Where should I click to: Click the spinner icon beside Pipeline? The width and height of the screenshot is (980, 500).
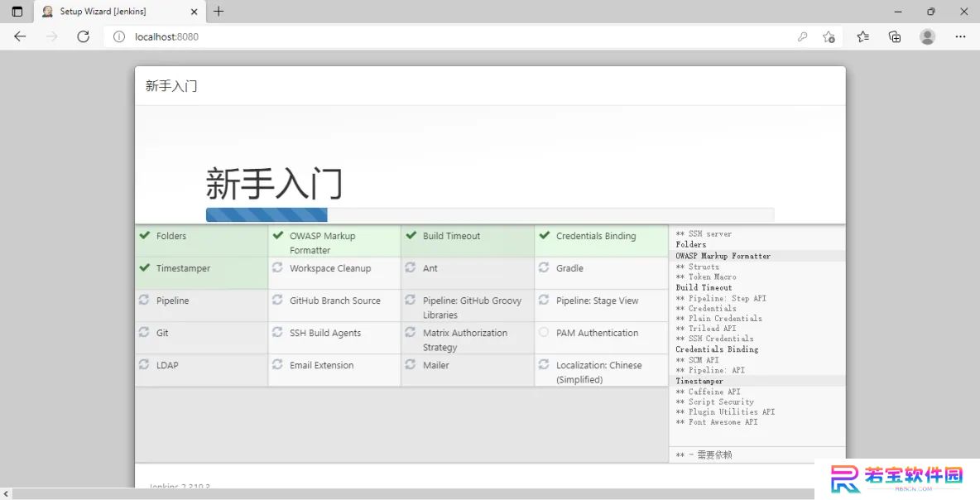144,300
